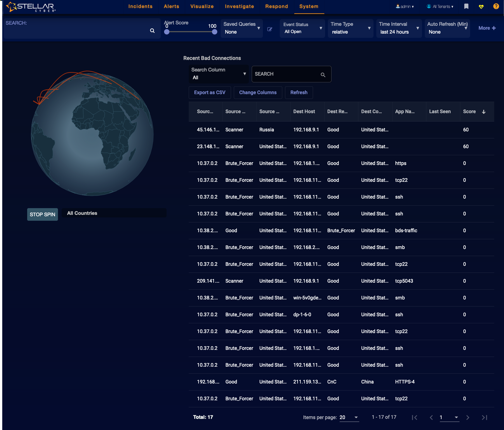This screenshot has height=430, width=504.
Task: Export the table as CSV
Action: click(x=209, y=92)
